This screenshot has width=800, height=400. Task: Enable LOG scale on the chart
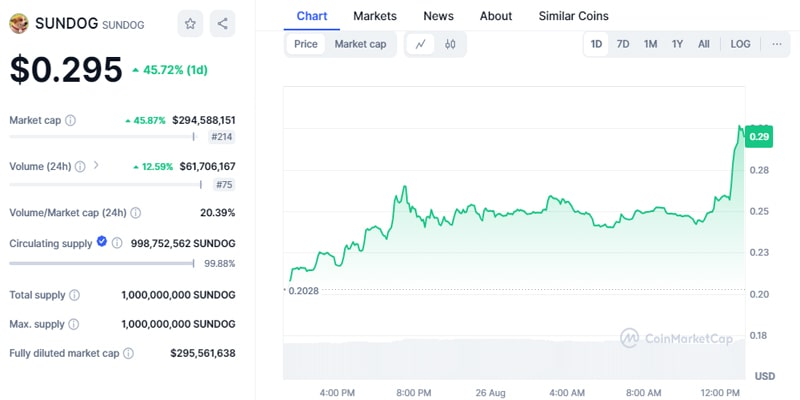coord(740,44)
